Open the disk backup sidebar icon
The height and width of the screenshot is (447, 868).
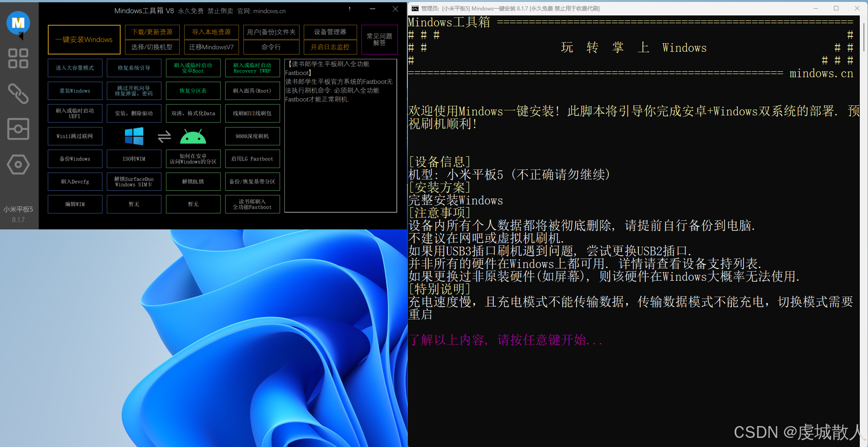tap(18, 129)
